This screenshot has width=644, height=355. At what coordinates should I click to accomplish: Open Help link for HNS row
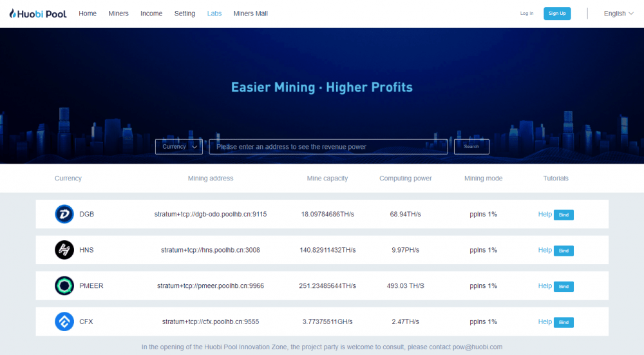(x=545, y=250)
